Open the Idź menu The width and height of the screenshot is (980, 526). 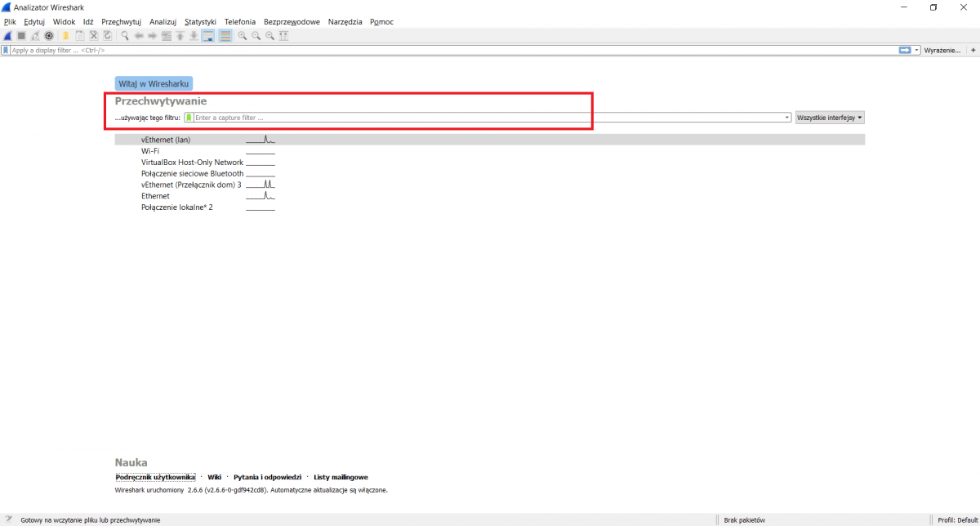click(88, 22)
